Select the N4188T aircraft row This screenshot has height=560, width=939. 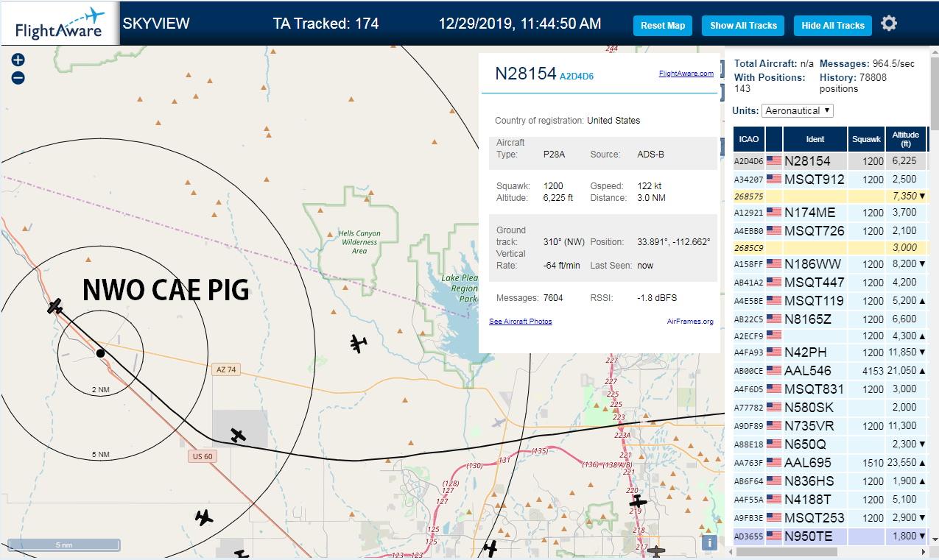coord(830,499)
